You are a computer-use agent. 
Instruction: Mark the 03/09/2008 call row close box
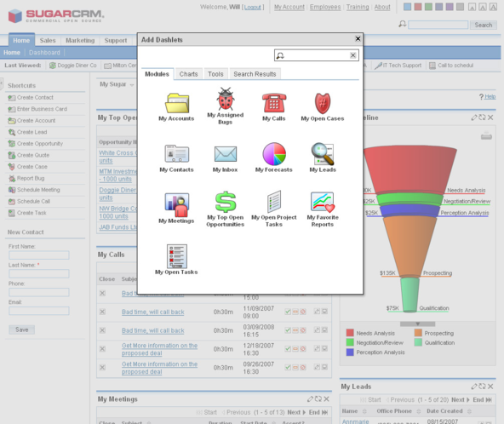tap(102, 330)
